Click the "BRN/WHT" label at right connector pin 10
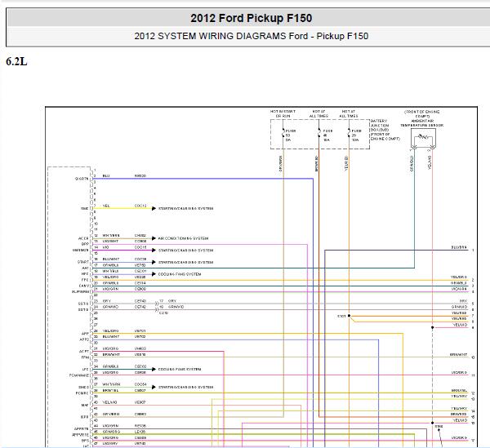The image size is (490, 448). [458, 355]
